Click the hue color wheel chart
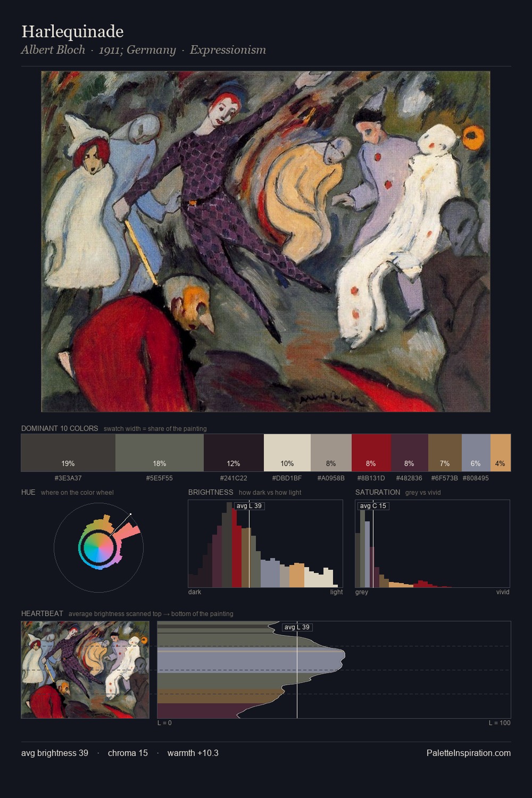The image size is (532, 798). pos(98,547)
